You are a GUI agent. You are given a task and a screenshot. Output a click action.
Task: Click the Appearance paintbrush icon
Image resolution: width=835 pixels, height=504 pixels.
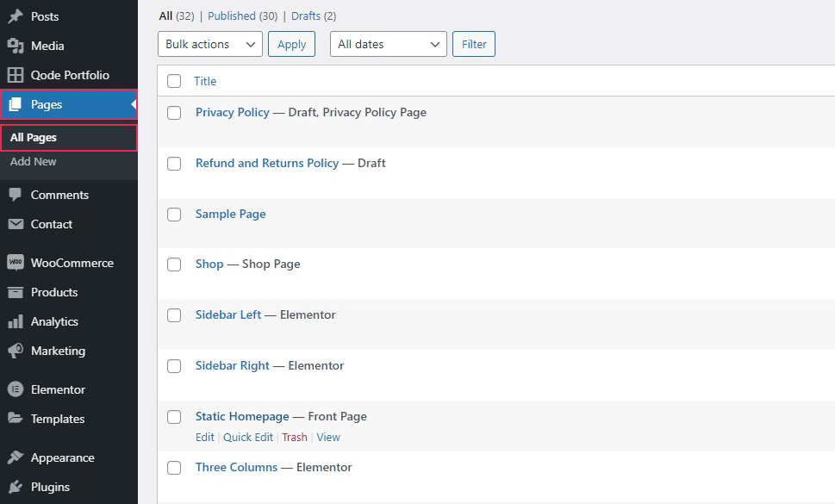coord(16,457)
